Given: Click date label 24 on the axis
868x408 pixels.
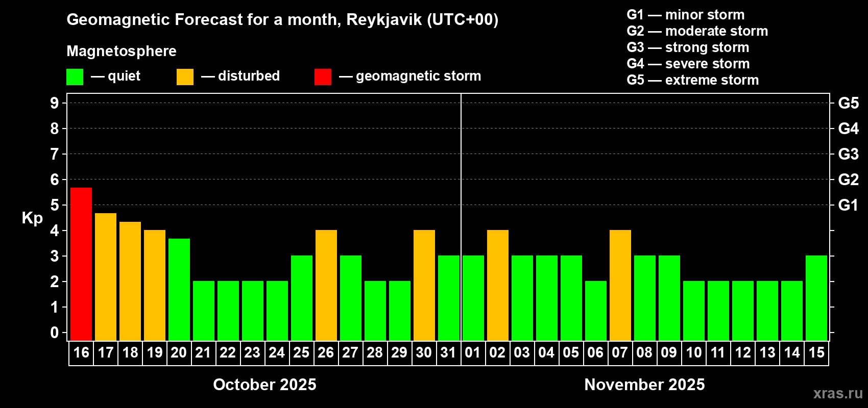Looking at the screenshot, I should pyautogui.click(x=277, y=352).
